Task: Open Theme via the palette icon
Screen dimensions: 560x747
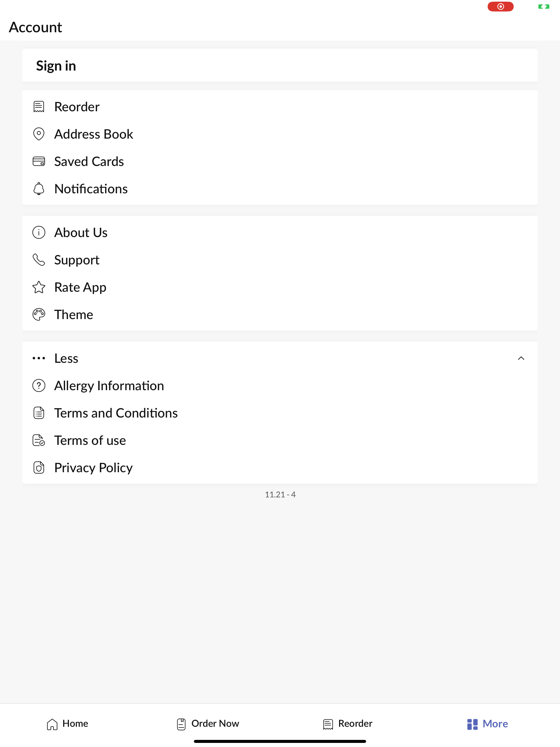Action: pos(39,314)
